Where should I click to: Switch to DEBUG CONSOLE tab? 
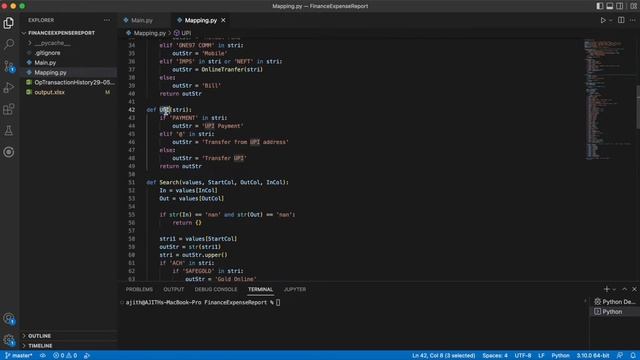click(x=216, y=289)
